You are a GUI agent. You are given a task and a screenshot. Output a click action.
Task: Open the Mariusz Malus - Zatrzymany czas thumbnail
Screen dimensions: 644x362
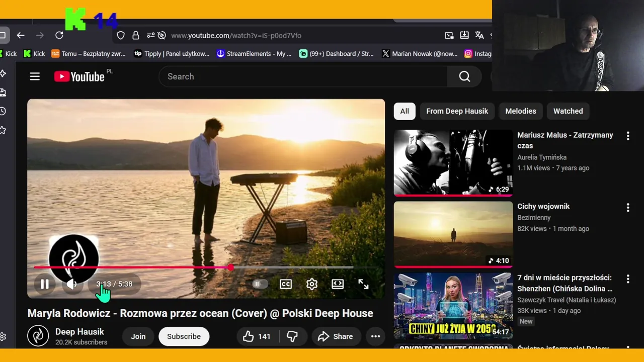pos(453,163)
